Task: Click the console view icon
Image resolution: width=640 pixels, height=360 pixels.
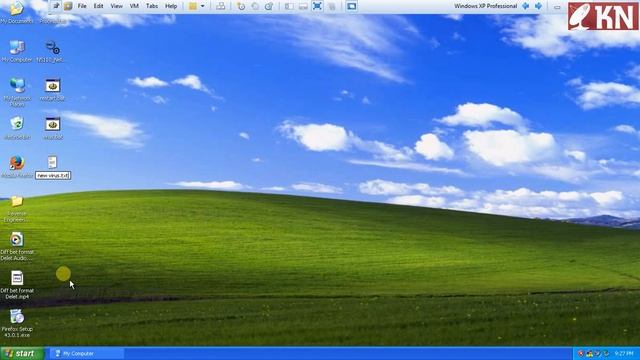Action: 351,6
